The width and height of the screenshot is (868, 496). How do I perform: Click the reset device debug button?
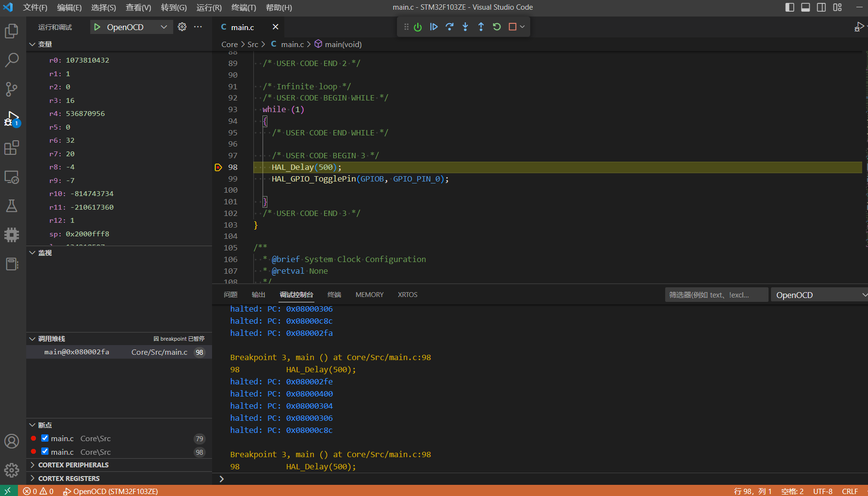click(418, 27)
